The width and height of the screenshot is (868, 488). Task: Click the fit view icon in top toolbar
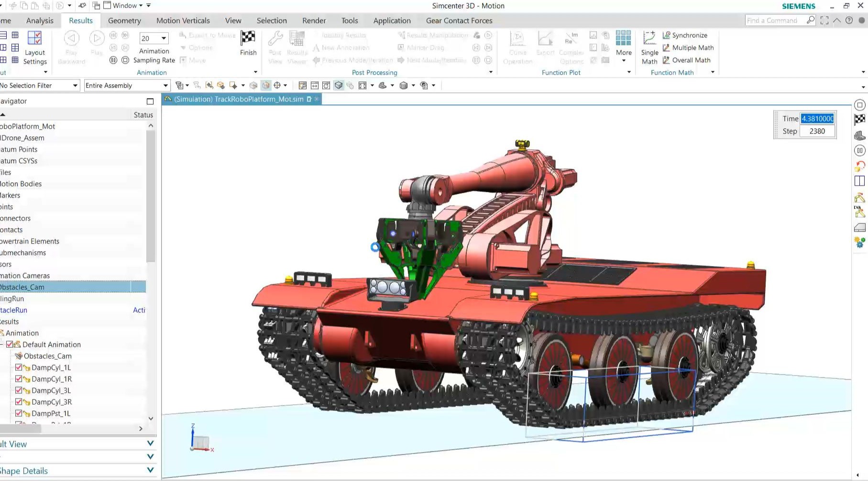pos(363,85)
